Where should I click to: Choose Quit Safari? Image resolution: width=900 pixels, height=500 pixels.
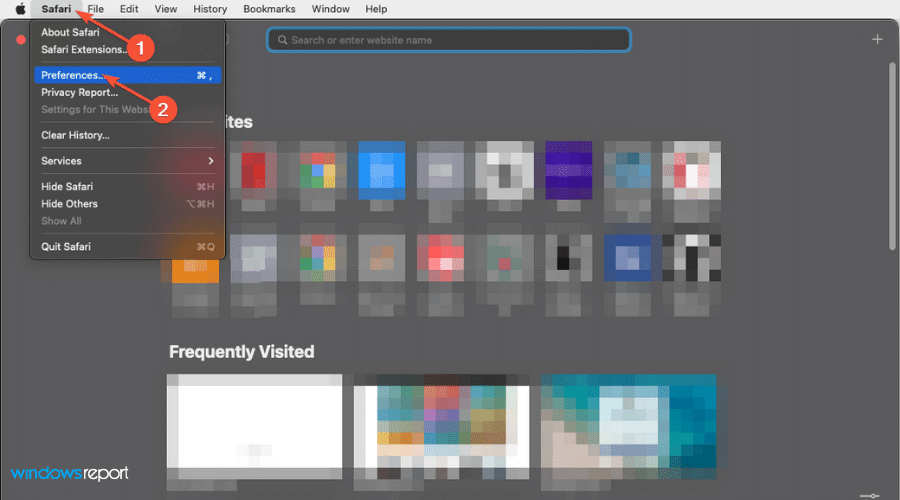[x=127, y=247]
